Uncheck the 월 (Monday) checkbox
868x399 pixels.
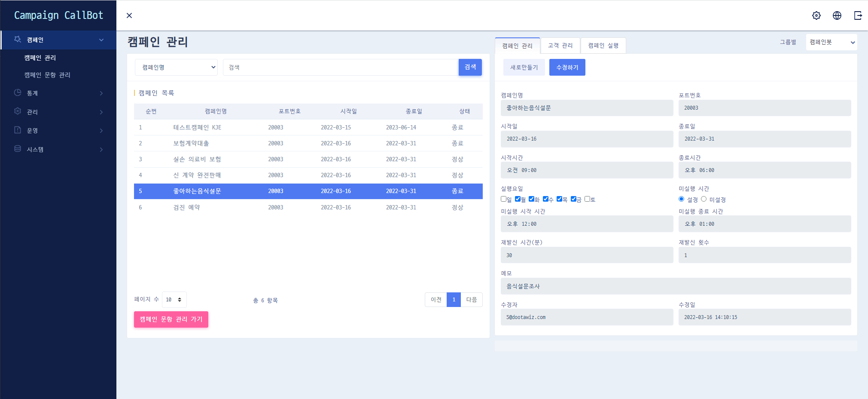tap(518, 199)
